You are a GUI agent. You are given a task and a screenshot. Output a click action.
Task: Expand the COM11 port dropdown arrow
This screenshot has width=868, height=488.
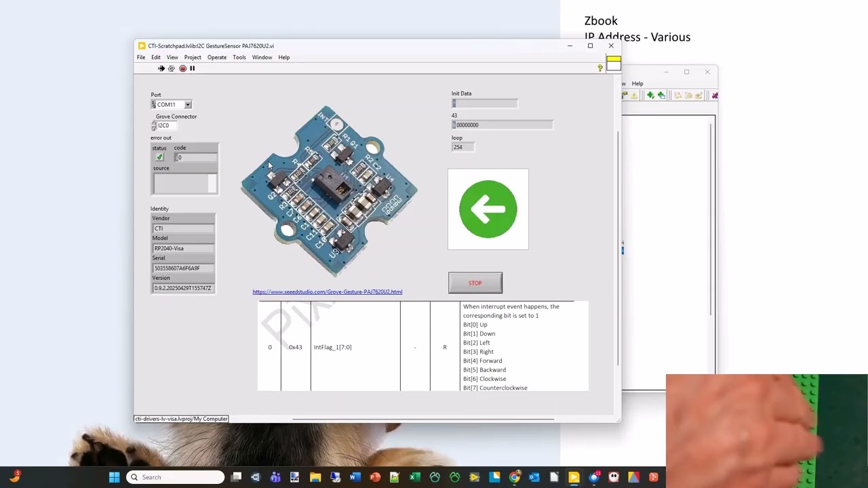(188, 104)
